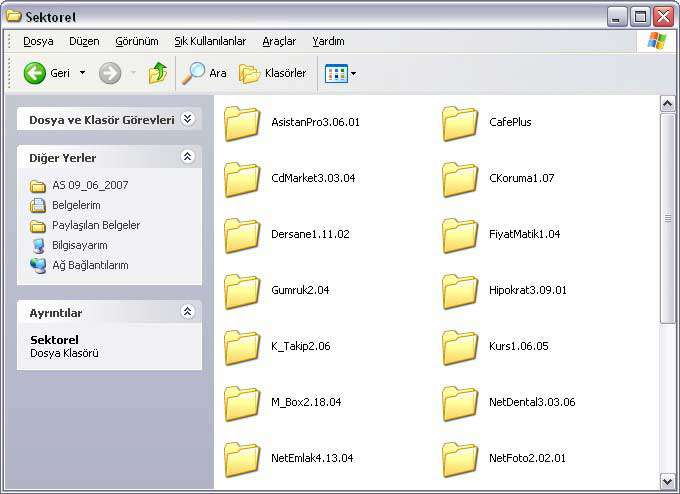The width and height of the screenshot is (680, 494).
Task: Open the Düzen menu
Action: tap(84, 41)
